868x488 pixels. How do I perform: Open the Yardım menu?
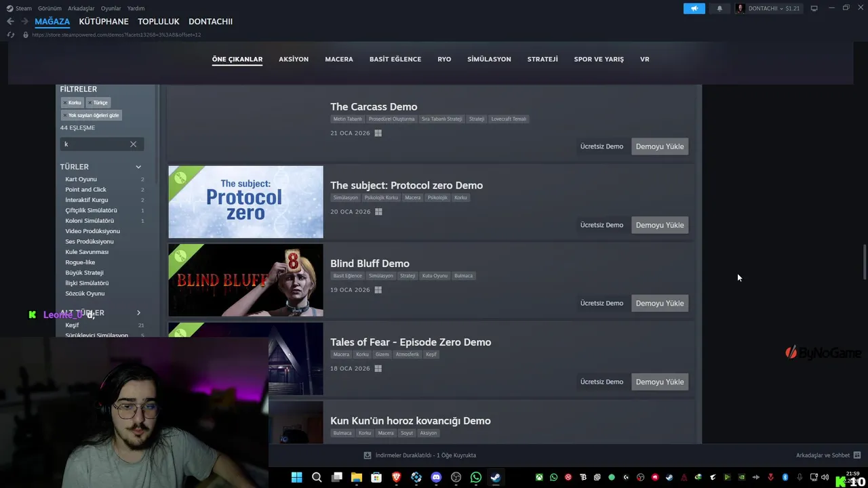pyautogui.click(x=136, y=8)
